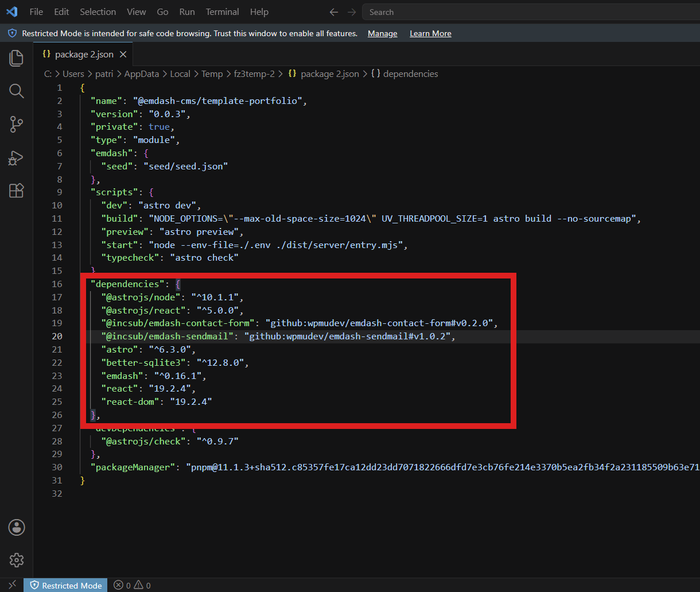Open the Run menu
The image size is (700, 592).
[187, 12]
